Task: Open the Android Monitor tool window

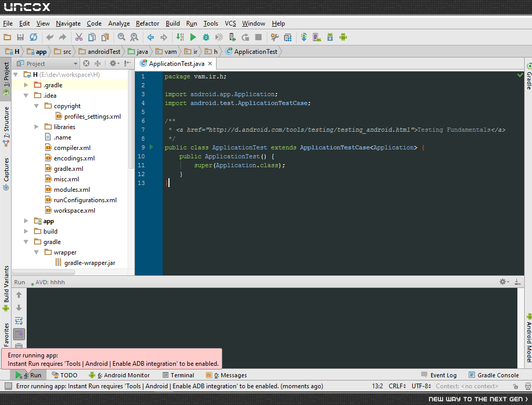Action: pos(119,375)
